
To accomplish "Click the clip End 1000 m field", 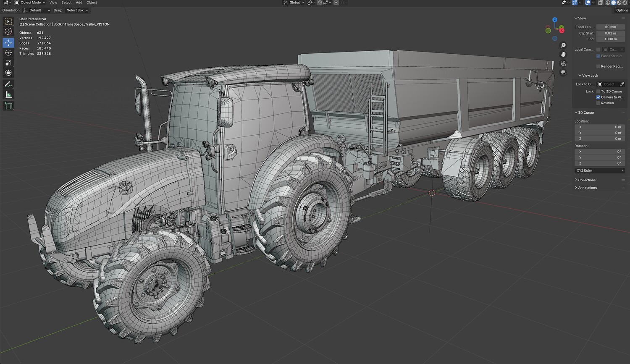I will (x=610, y=39).
